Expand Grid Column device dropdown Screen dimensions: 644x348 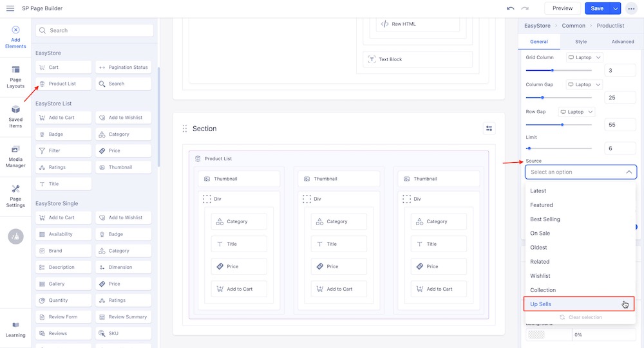coord(584,57)
